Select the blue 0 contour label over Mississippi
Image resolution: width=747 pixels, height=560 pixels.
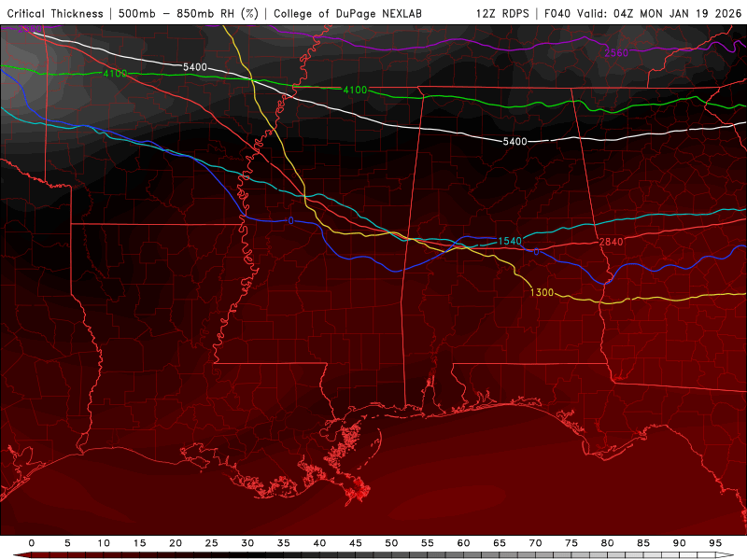click(x=290, y=220)
